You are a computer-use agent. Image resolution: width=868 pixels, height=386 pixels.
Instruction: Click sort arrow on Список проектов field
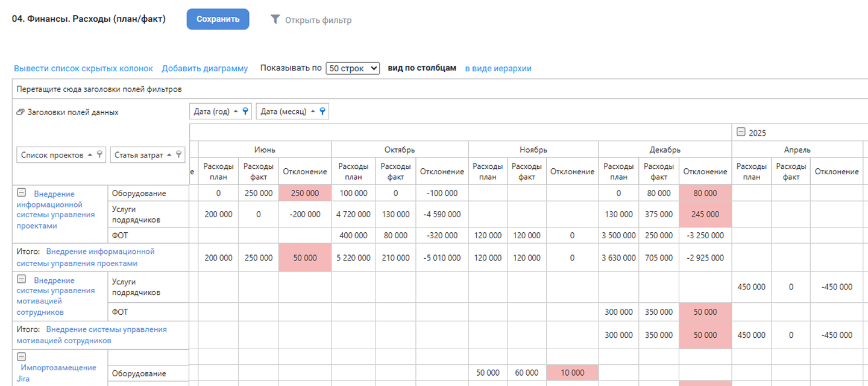pyautogui.click(x=90, y=155)
